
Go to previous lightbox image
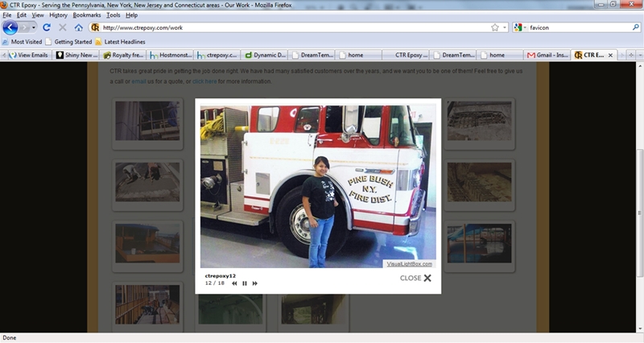click(234, 283)
